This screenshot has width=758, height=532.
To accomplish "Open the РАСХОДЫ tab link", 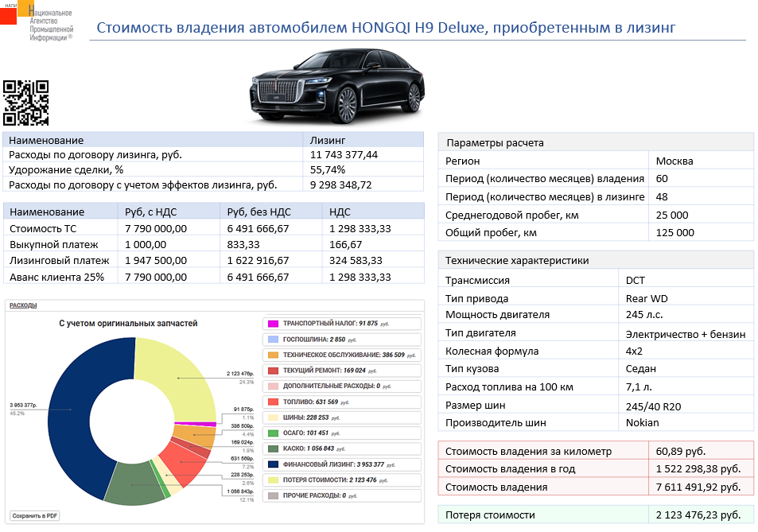I will (21, 305).
